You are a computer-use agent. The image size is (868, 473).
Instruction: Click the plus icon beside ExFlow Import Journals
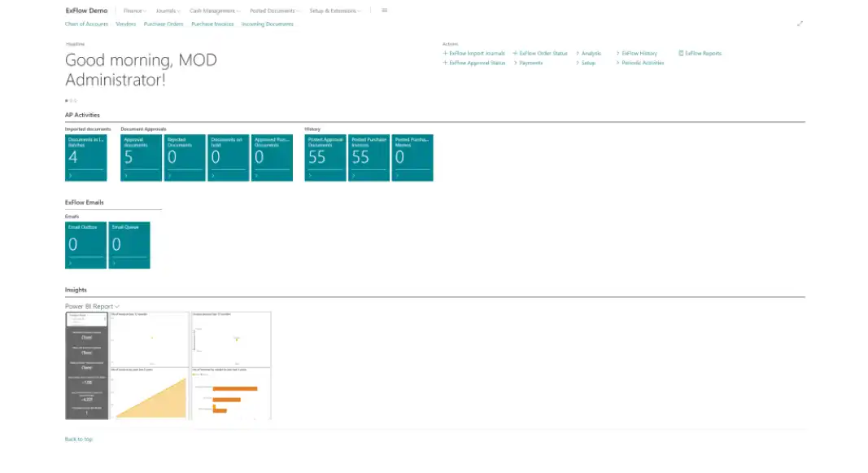click(444, 53)
